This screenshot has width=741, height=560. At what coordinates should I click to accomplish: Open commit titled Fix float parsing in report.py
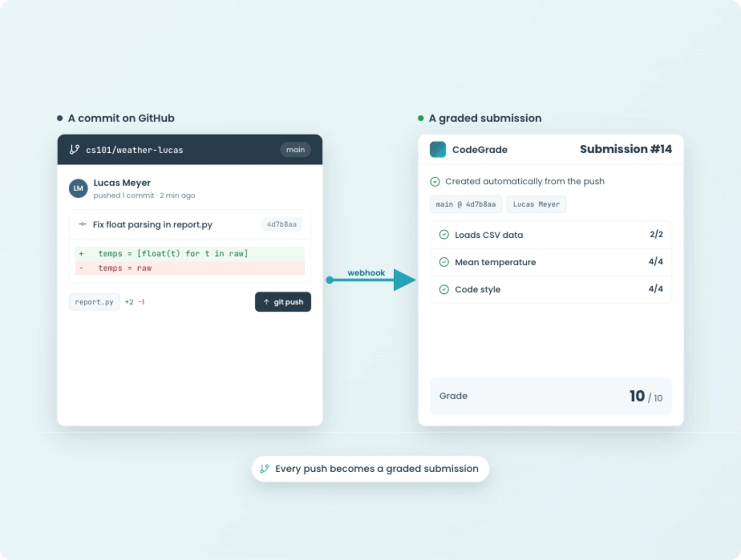pos(152,224)
